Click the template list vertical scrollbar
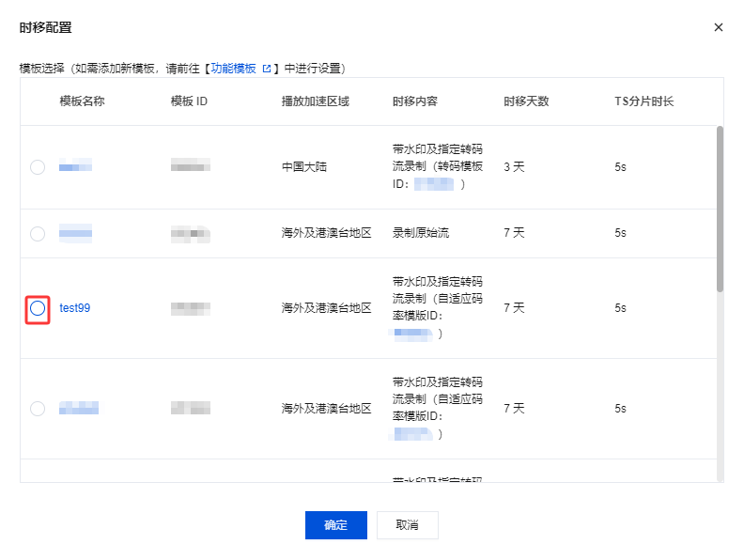Viewport: 744px width, 560px height. 720,207
